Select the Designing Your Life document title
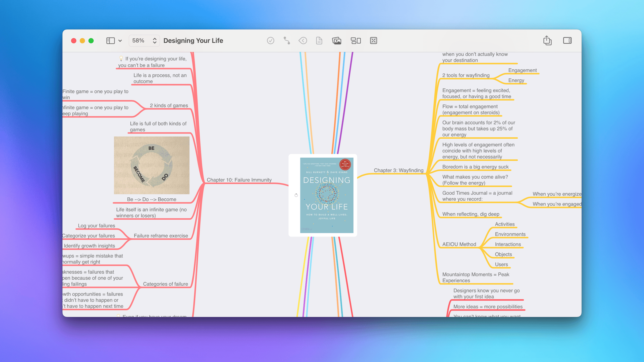This screenshot has width=644, height=362. click(193, 40)
